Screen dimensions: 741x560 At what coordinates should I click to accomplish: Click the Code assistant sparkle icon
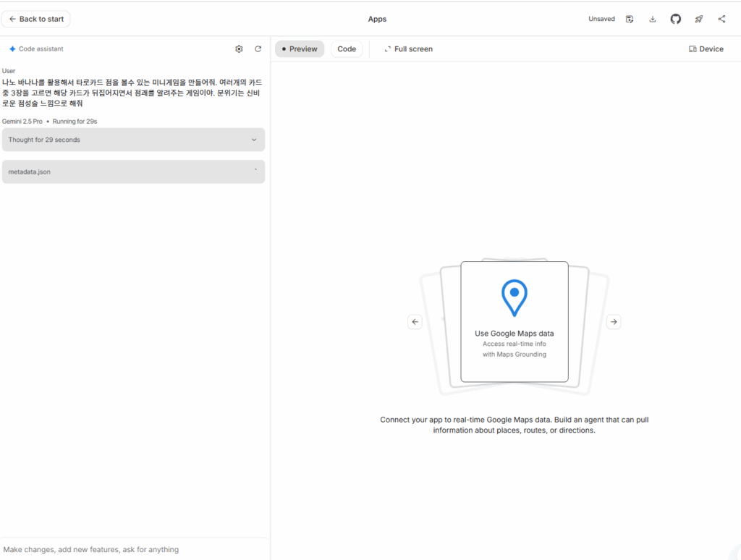pos(12,49)
